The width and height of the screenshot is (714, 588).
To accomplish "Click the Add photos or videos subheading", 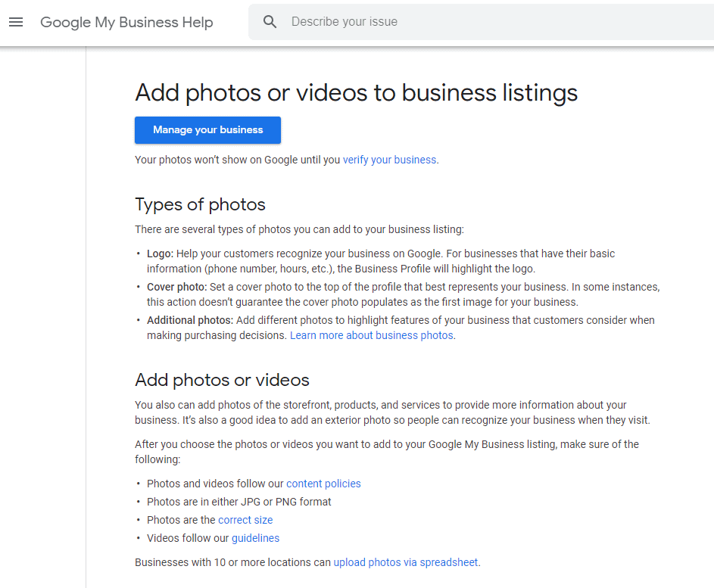I will click(x=222, y=380).
